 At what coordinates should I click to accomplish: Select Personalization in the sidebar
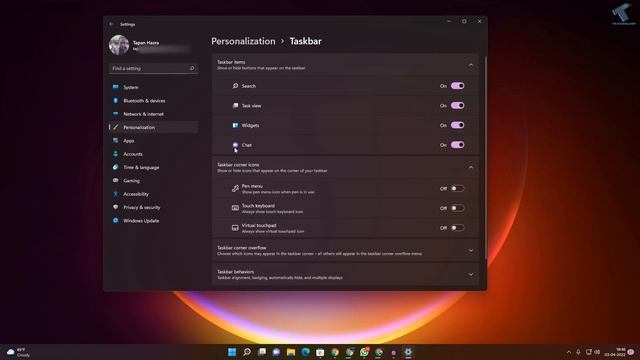click(x=153, y=127)
